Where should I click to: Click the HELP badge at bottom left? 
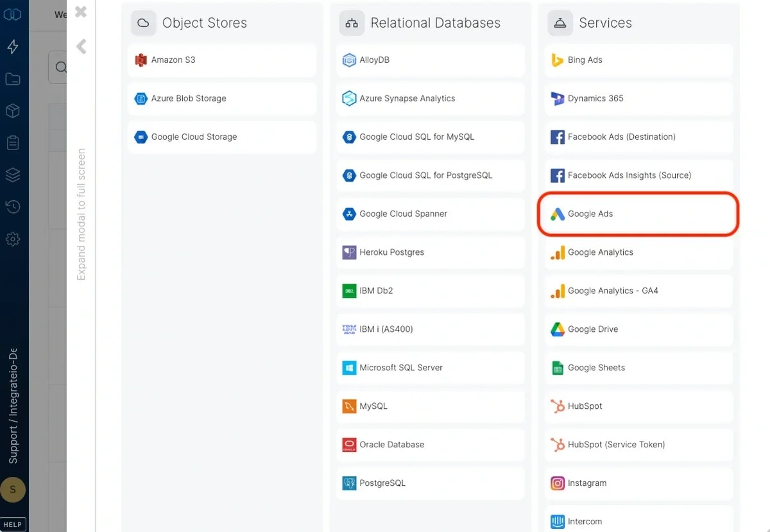13,524
